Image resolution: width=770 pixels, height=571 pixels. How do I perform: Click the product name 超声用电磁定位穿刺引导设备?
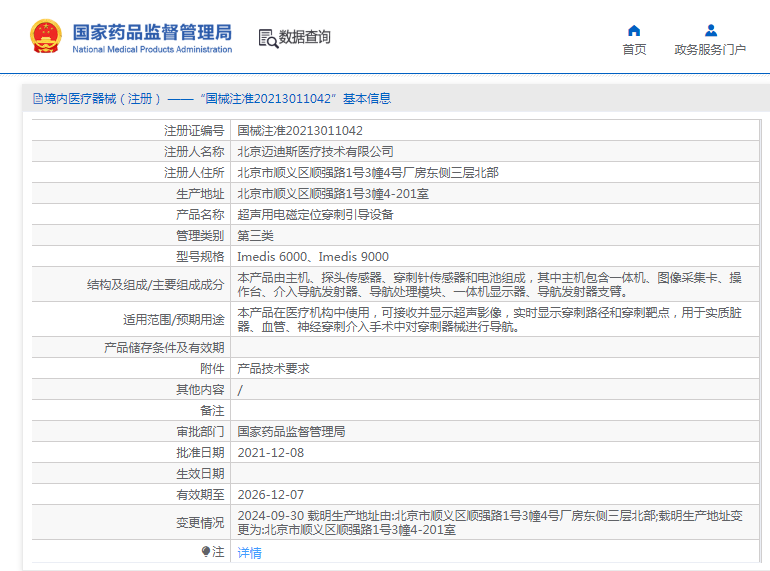315,215
